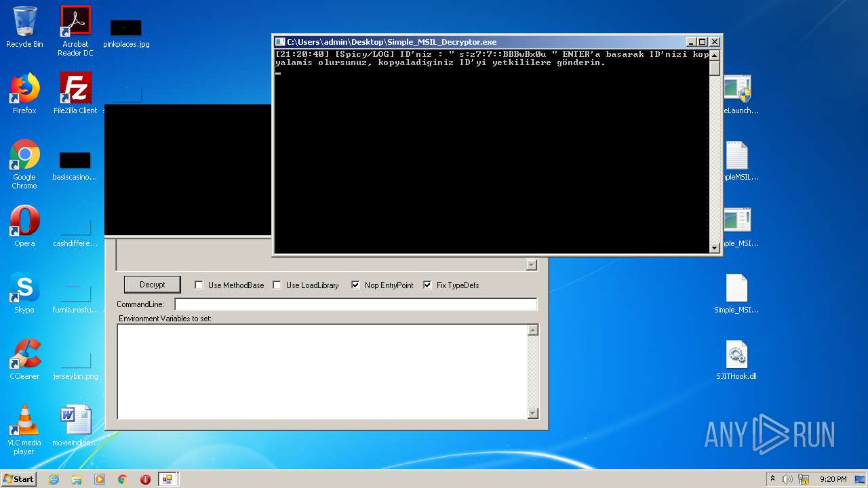Click console scrollbar up arrow
The width and height of the screenshot is (868, 488).
714,55
